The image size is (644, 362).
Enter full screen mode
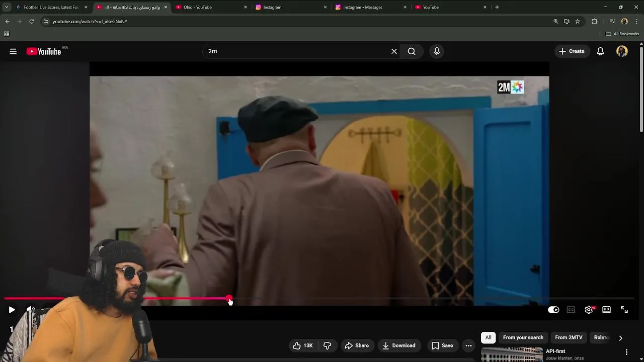(624, 310)
